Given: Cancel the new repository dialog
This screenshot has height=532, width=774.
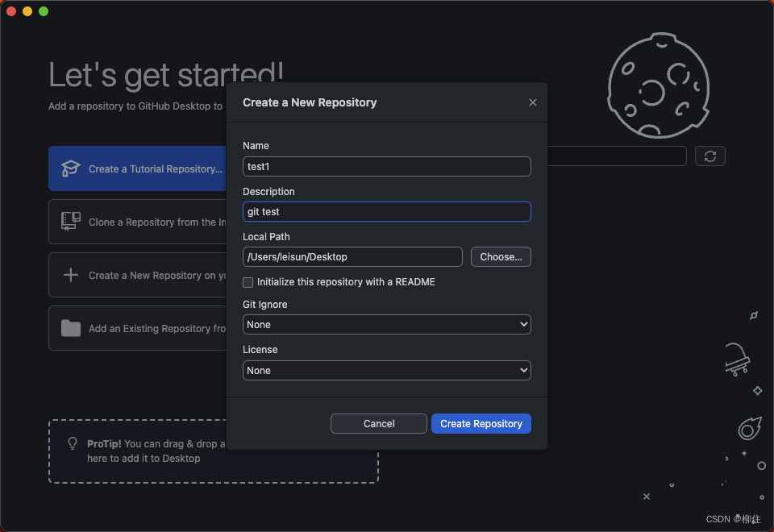Looking at the screenshot, I should coord(379,423).
